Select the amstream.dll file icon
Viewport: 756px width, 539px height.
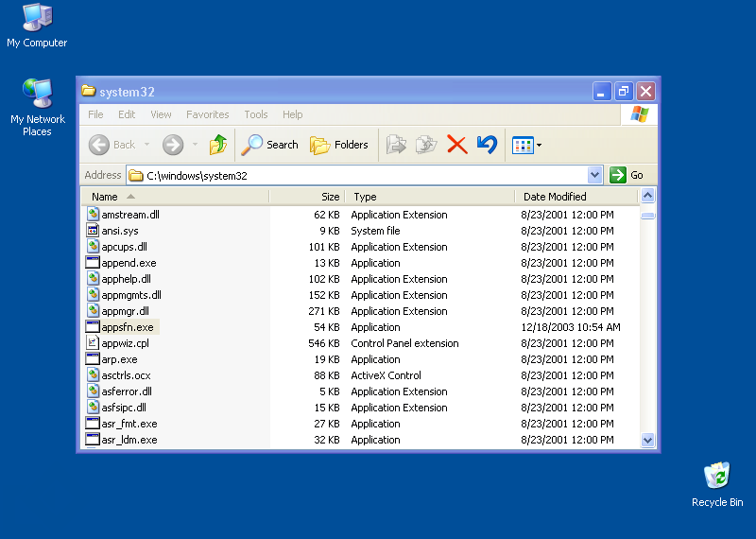pyautogui.click(x=93, y=215)
